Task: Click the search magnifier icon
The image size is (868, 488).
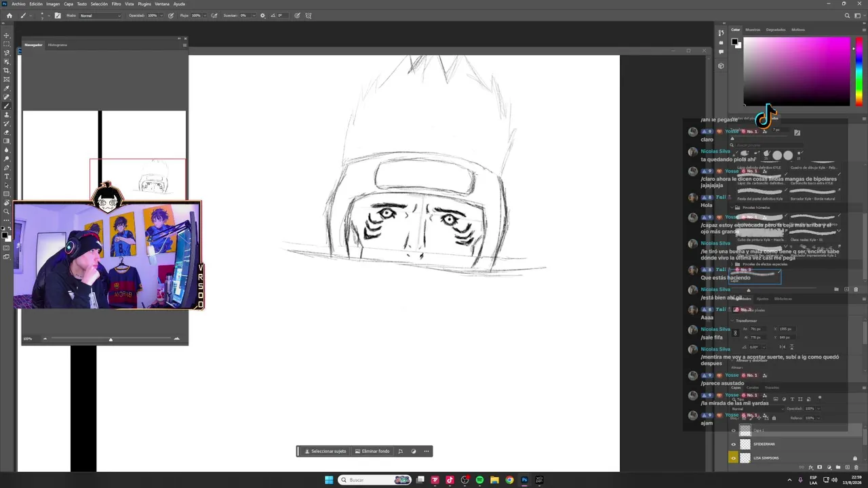Action: click(847, 16)
